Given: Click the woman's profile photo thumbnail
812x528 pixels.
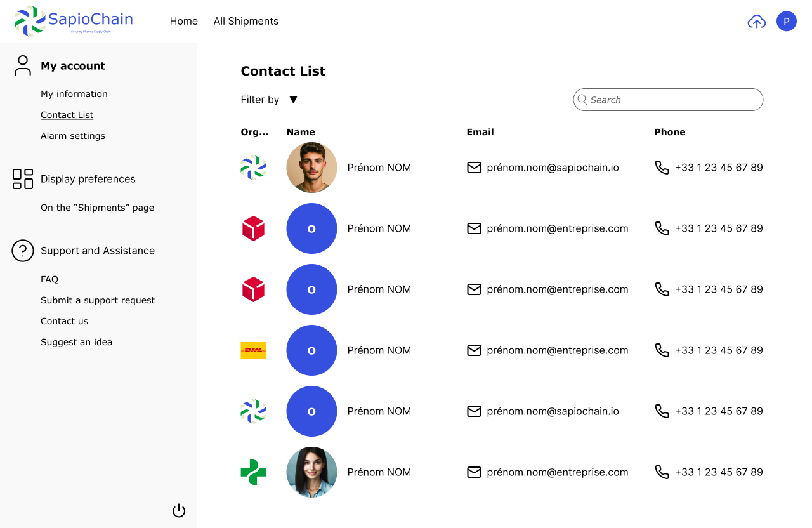Looking at the screenshot, I should [x=311, y=472].
